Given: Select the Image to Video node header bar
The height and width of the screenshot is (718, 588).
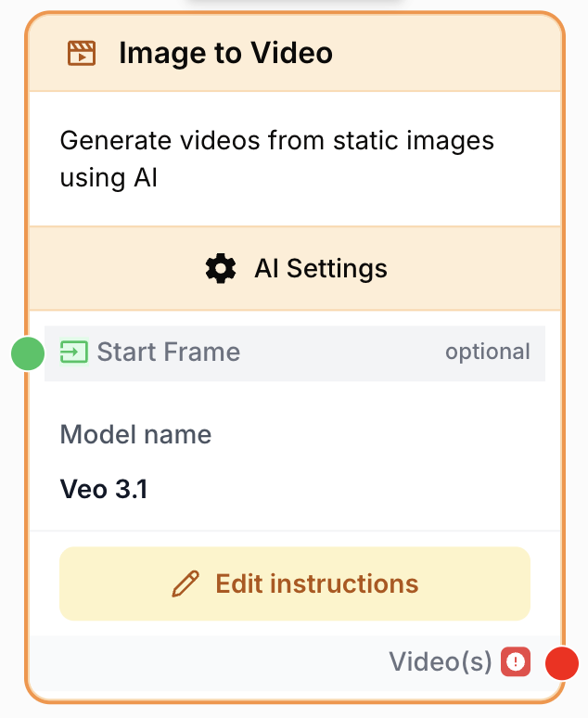Looking at the screenshot, I should (x=295, y=53).
